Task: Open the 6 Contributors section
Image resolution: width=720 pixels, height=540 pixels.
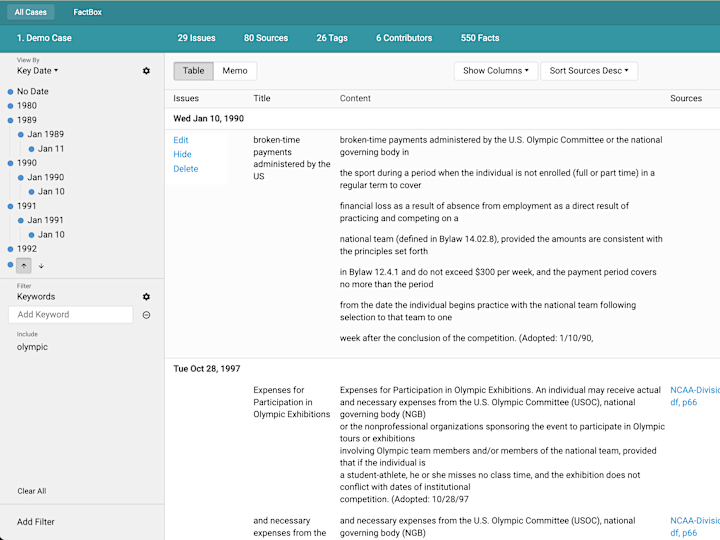Action: click(404, 38)
